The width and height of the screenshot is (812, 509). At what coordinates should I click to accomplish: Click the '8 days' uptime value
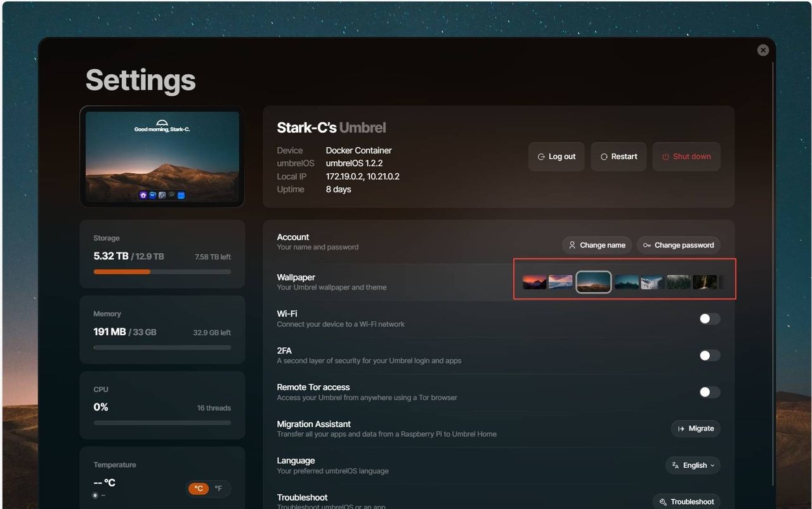(x=338, y=189)
